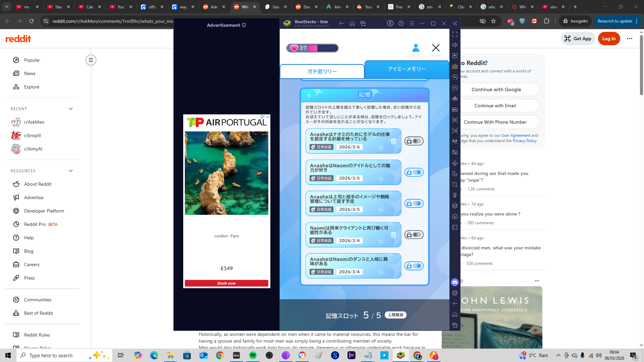This screenshot has width=644, height=362.
Task: Open BlueStacks settings gear in sidebar
Action: coord(455,293)
